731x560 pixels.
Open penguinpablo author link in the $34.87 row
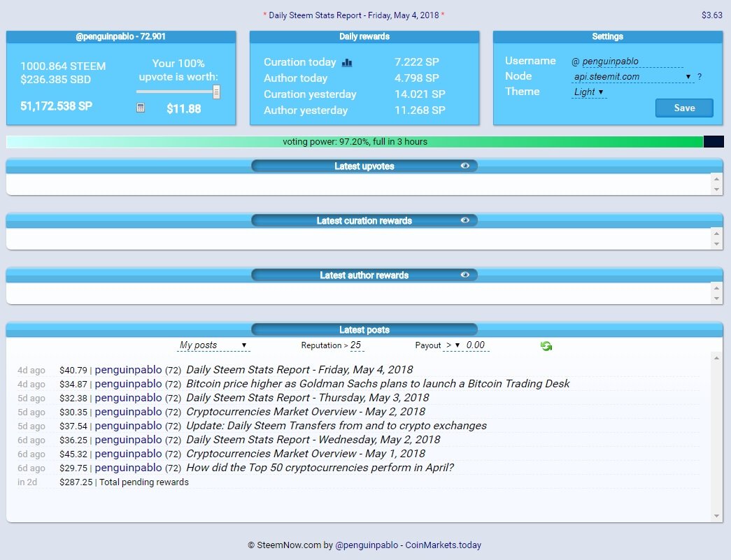click(x=128, y=384)
